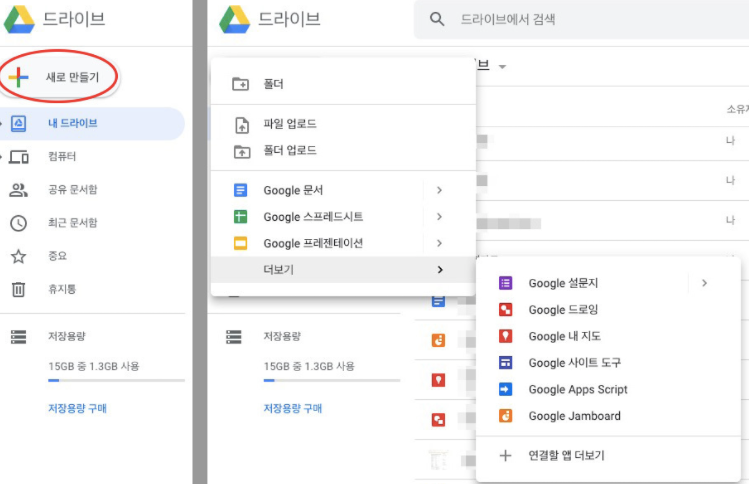Open the 중요 star icon

pyautogui.click(x=19, y=256)
